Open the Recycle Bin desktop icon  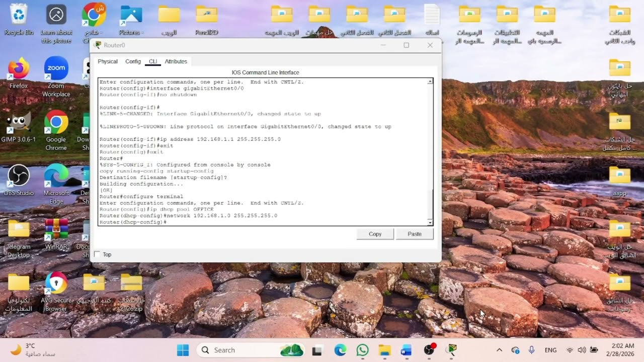[19, 20]
